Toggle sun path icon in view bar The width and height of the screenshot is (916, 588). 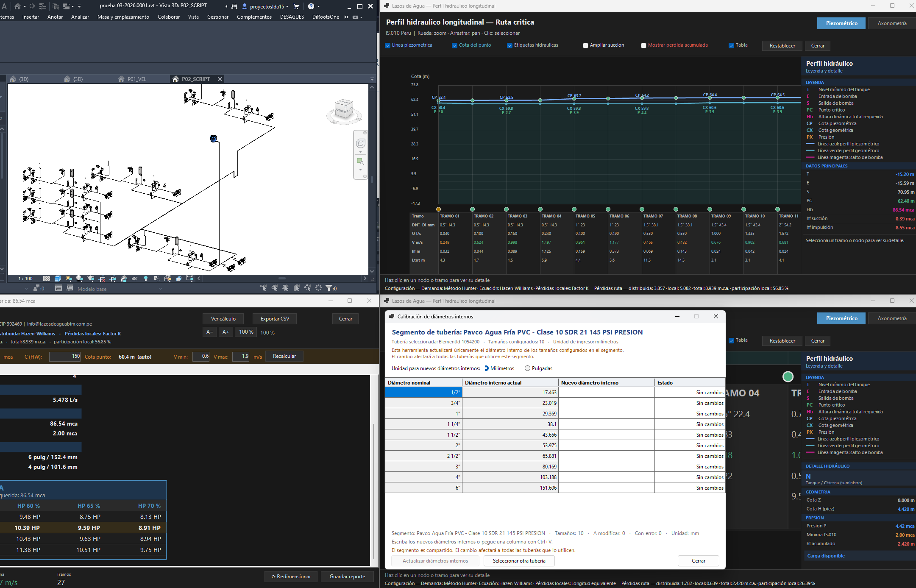pos(69,279)
